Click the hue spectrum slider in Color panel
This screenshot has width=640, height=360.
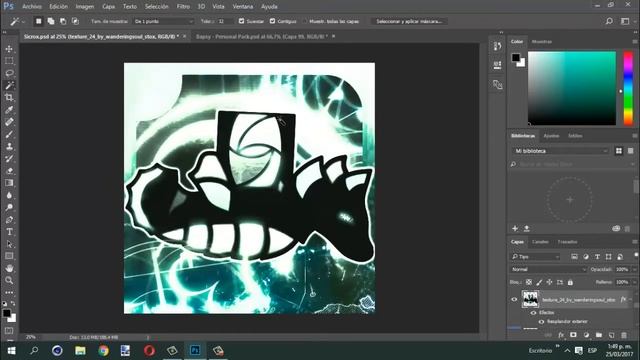(628, 88)
